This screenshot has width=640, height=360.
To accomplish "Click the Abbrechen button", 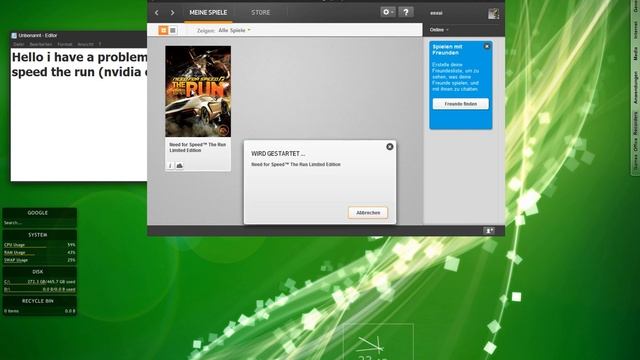I will coord(368,213).
